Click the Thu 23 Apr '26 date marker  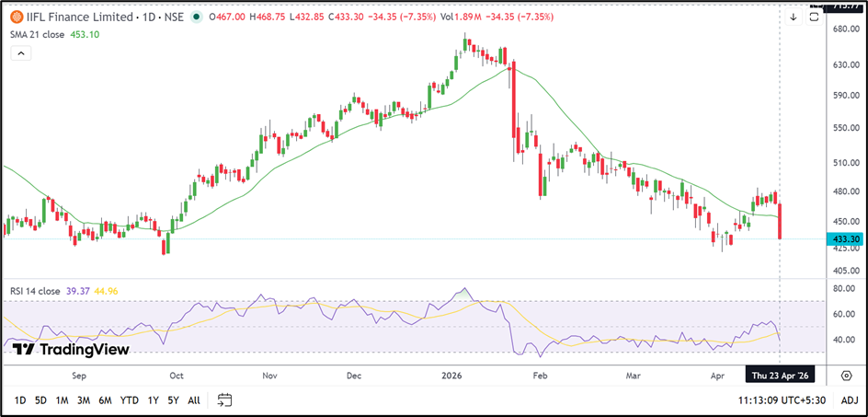point(780,376)
